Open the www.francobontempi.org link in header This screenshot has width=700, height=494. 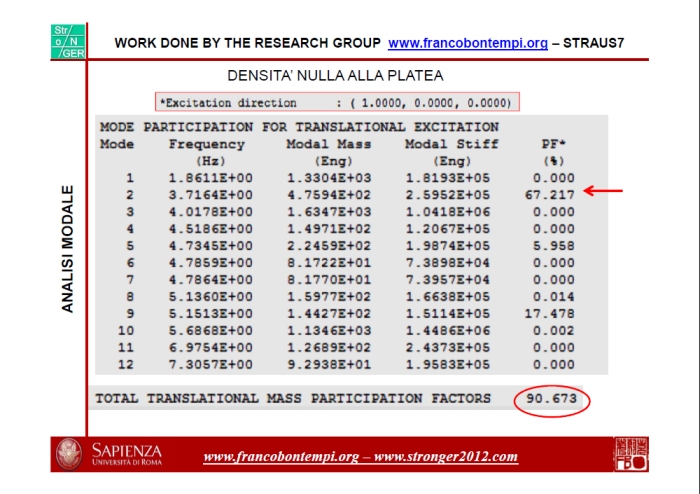(468, 44)
